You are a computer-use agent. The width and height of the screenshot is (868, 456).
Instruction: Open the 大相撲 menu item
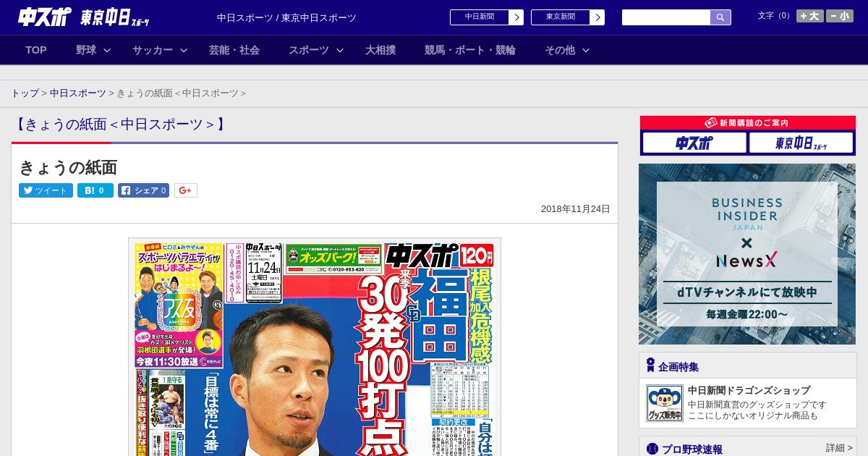[380, 50]
